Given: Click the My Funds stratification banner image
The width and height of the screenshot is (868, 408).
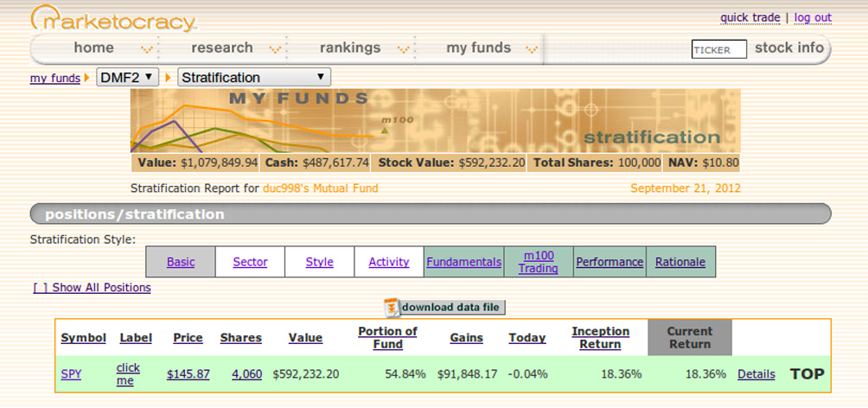Looking at the screenshot, I should [435, 121].
